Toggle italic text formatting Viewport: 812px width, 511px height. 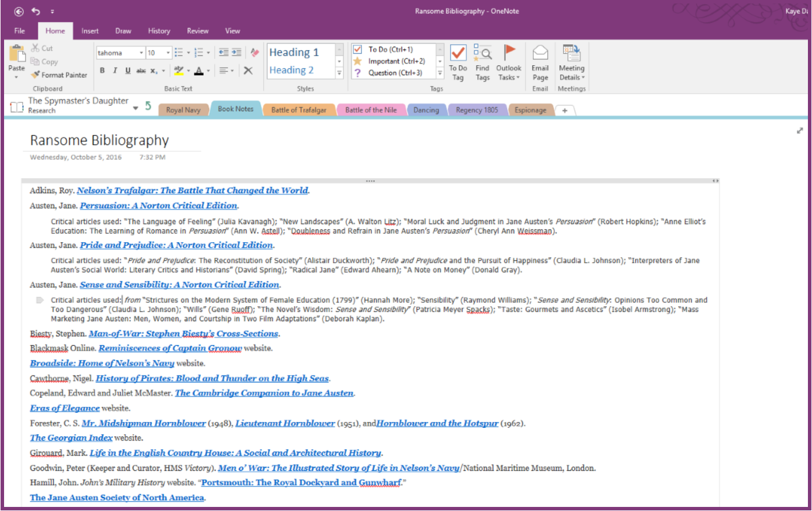pos(115,70)
